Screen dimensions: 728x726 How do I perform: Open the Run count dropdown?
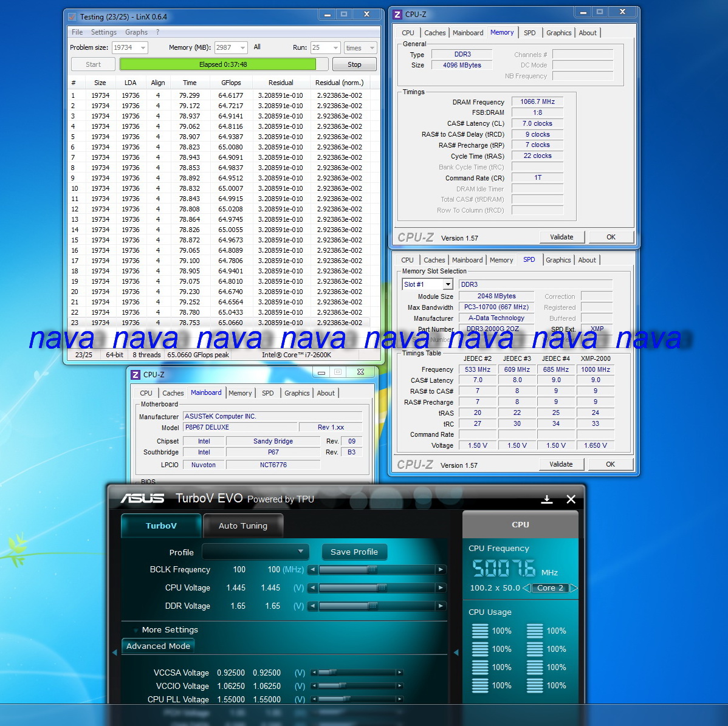(336, 48)
